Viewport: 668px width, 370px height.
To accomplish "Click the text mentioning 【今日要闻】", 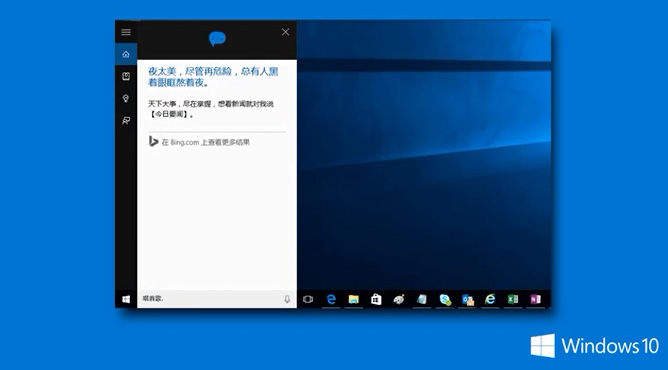I will click(x=211, y=109).
